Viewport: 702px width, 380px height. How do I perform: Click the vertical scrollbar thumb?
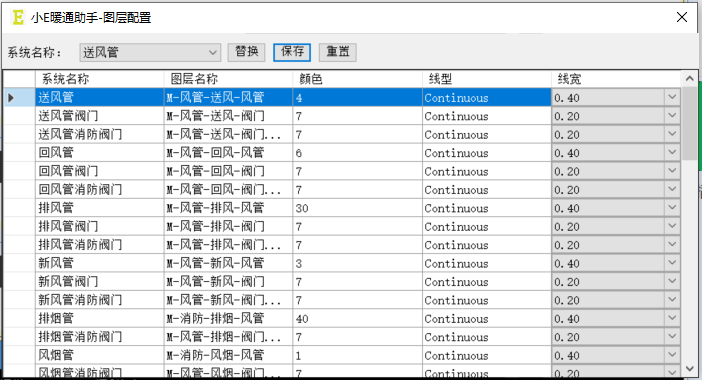(x=689, y=124)
